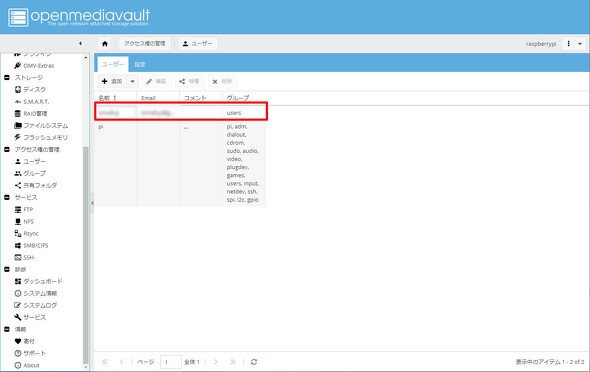Click アクセス権の管理 breadcrumb
590x372 pixels.
point(145,44)
